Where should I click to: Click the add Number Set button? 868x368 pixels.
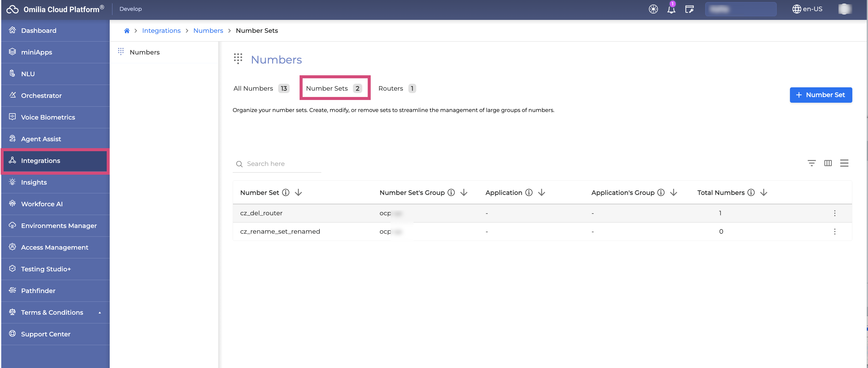coord(820,95)
